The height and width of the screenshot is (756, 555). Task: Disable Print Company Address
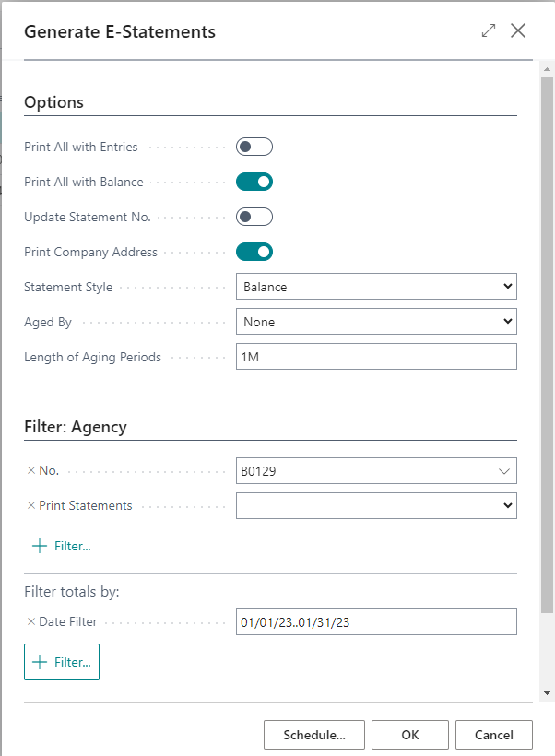254,252
